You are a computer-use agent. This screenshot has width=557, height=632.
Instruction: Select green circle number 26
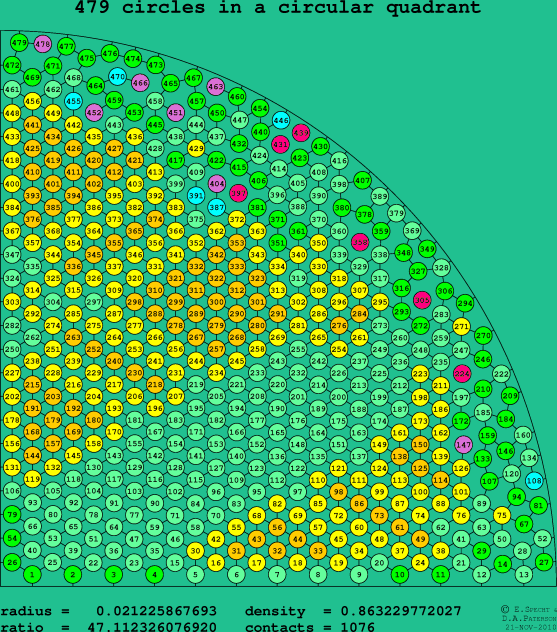(12, 562)
